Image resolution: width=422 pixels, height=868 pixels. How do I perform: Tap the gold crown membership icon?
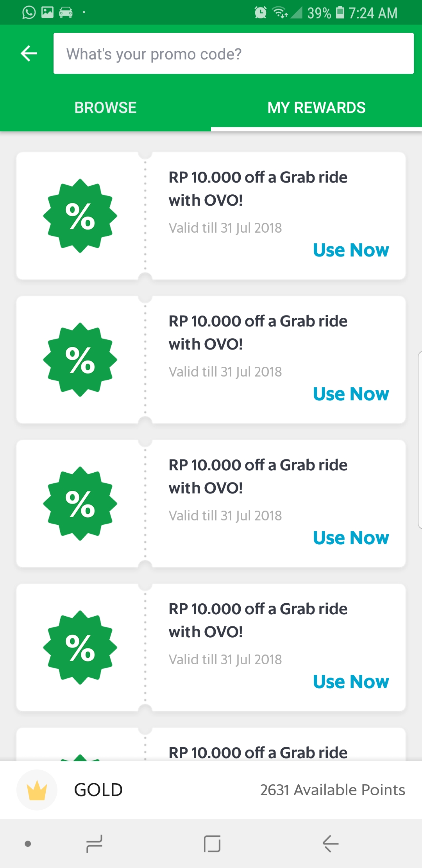pos(37,790)
